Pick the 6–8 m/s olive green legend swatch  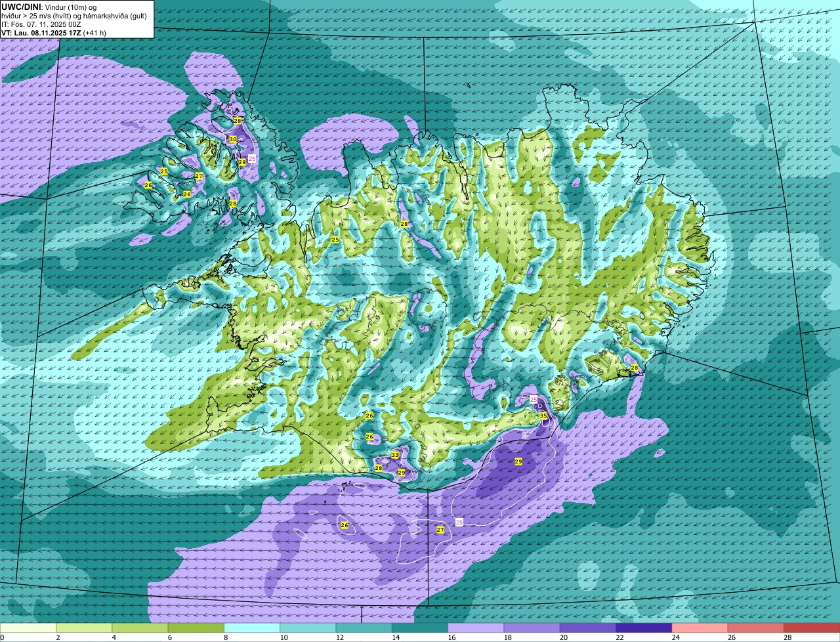pos(196,628)
